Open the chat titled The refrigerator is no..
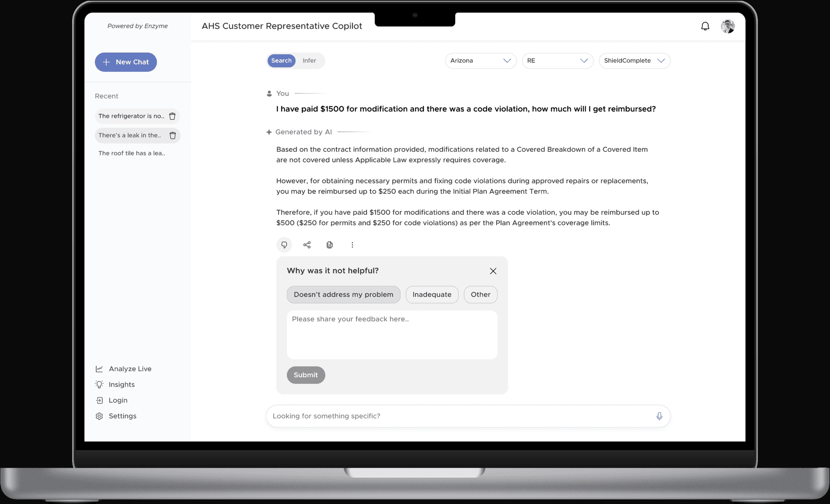The image size is (830, 504). tap(131, 116)
